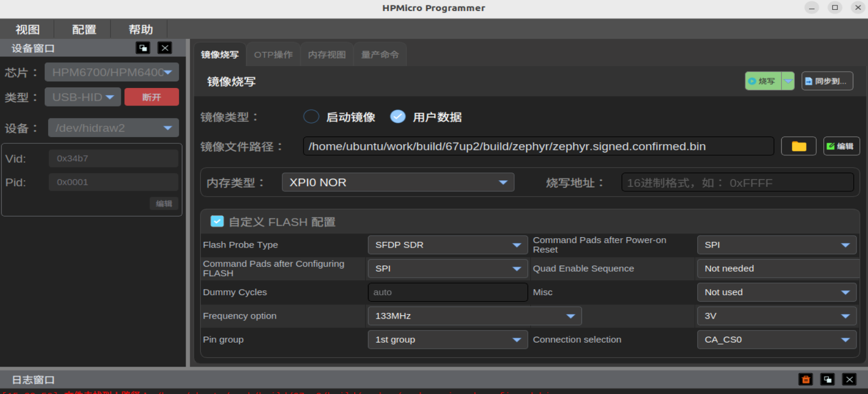This screenshot has width=868, height=394.
Task: Select 用户数据 user data radio option
Action: pos(398,117)
